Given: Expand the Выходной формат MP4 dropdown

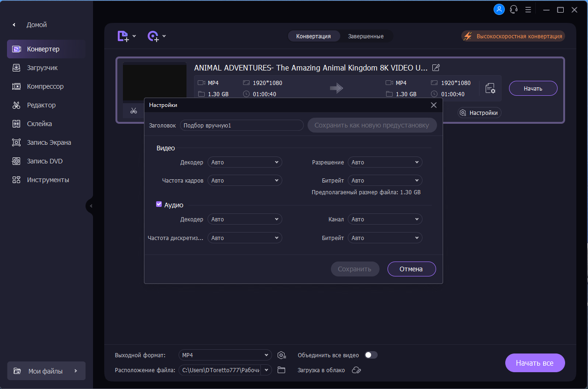Looking at the screenshot, I should point(225,355).
